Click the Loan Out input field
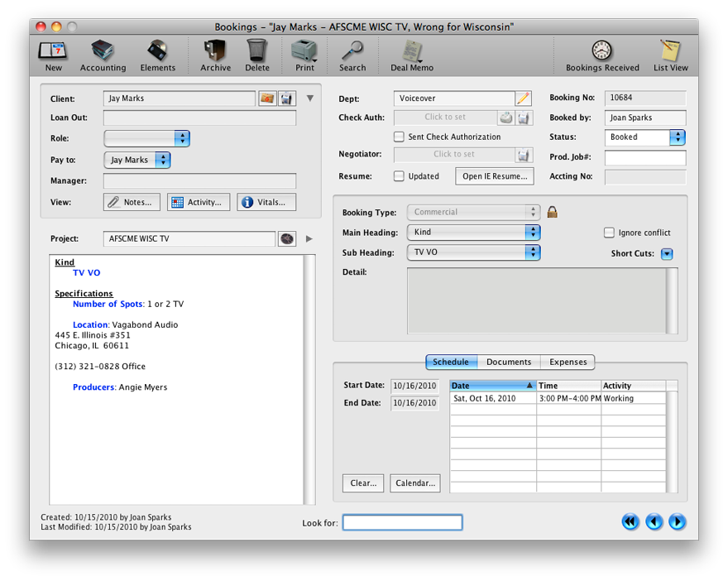This screenshot has width=728, height=581. tap(199, 118)
